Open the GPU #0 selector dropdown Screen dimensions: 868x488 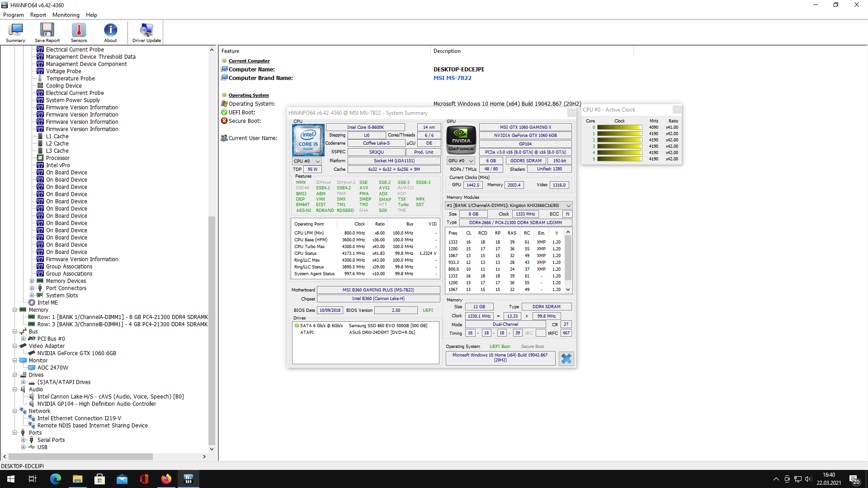(460, 161)
